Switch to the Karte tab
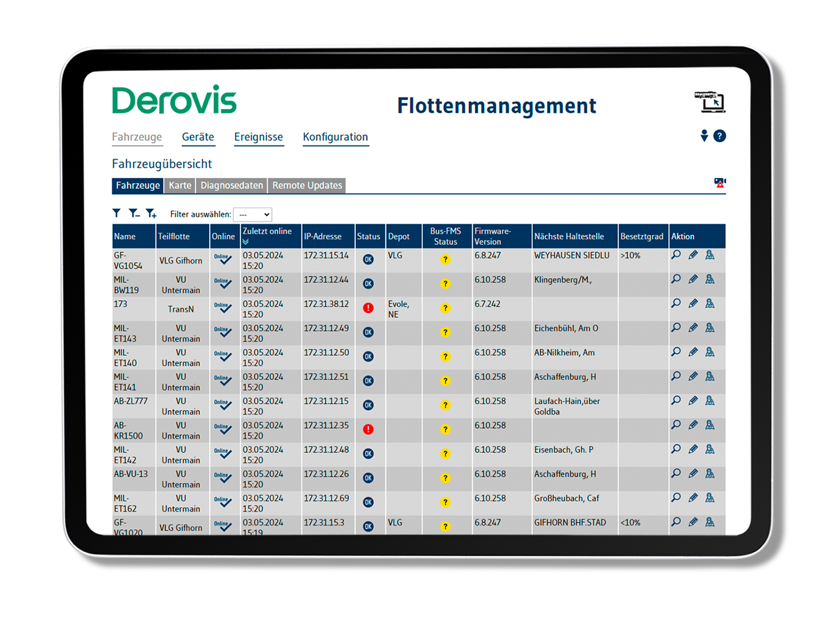 tap(180, 185)
